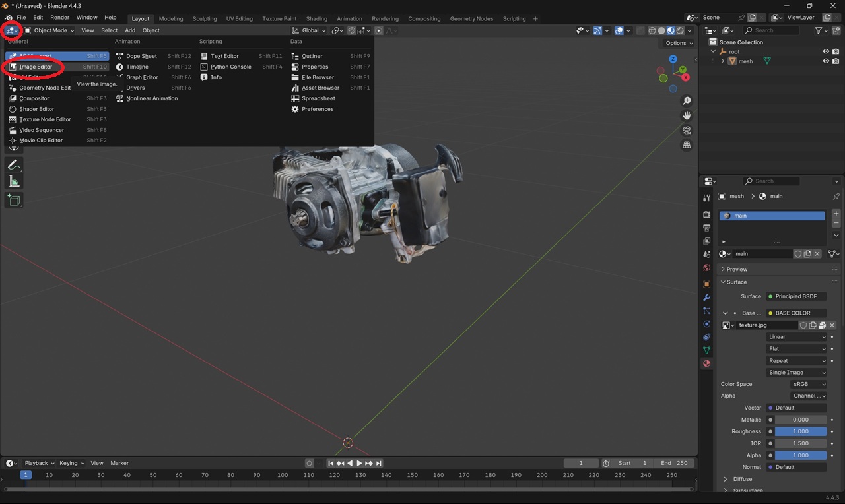The image size is (845, 504).
Task: Choose the Spreadsheet editor entry
Action: pos(318,98)
